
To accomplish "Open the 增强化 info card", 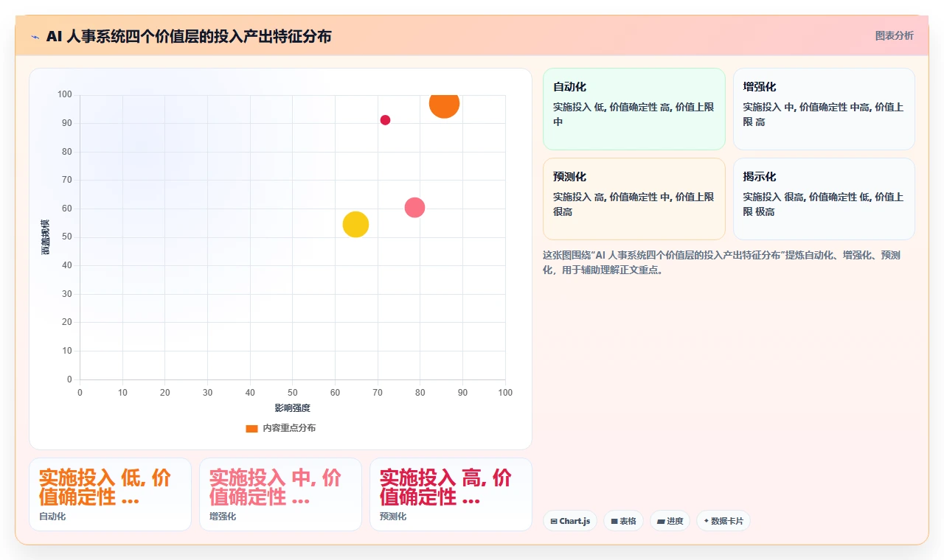I will 824,109.
